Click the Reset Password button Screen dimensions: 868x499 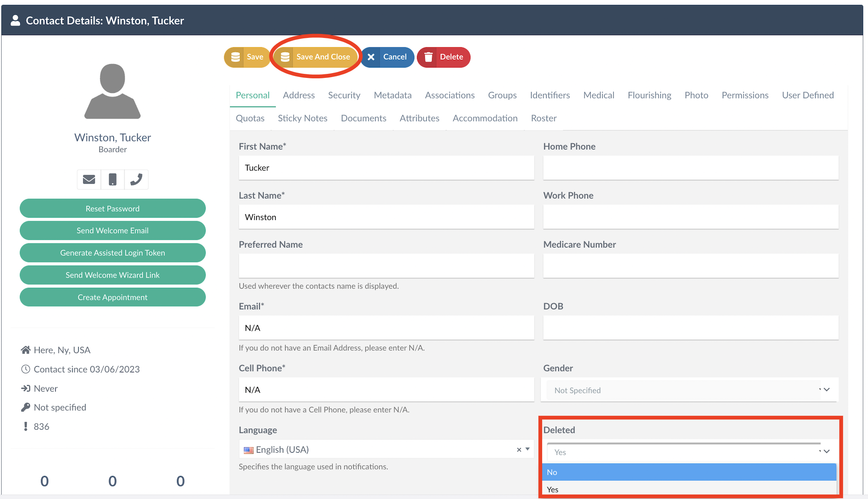point(113,208)
